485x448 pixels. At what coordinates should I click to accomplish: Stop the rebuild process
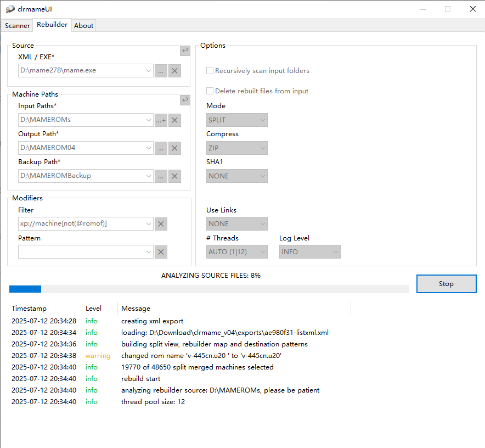point(447,284)
